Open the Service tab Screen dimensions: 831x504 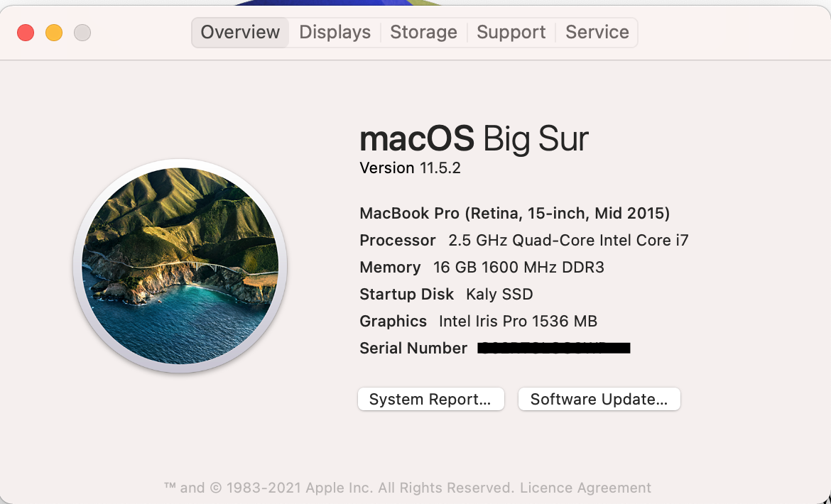597,32
